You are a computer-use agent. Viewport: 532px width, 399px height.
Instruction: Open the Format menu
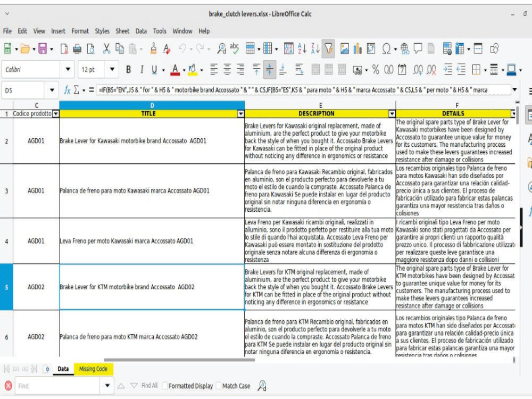pos(80,31)
